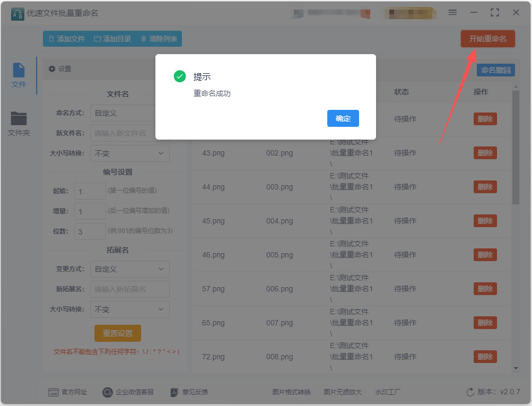
Task: Select the 72.png filename cell
Action: pos(213,357)
